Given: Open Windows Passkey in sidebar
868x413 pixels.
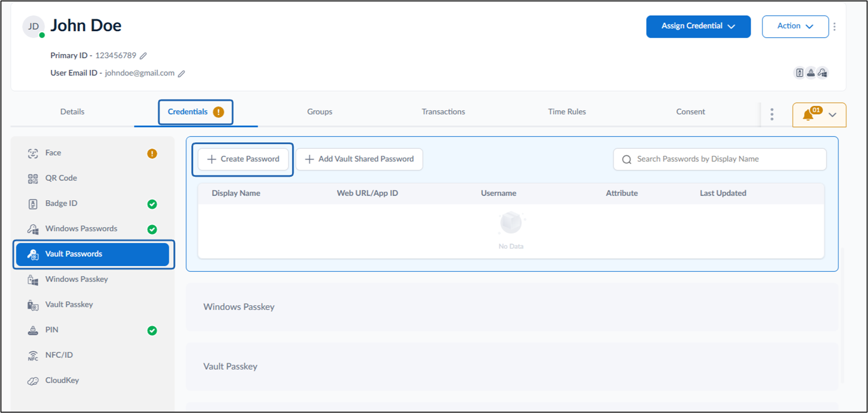Looking at the screenshot, I should click(x=93, y=279).
